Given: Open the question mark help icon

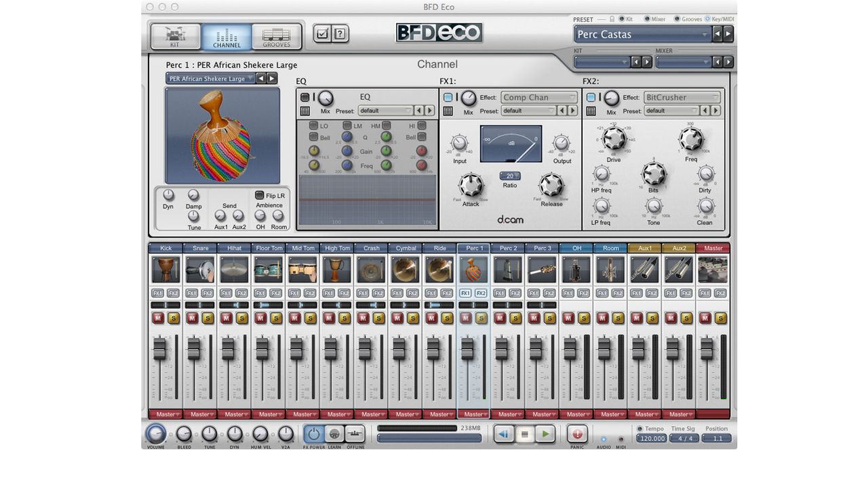Looking at the screenshot, I should click(340, 33).
